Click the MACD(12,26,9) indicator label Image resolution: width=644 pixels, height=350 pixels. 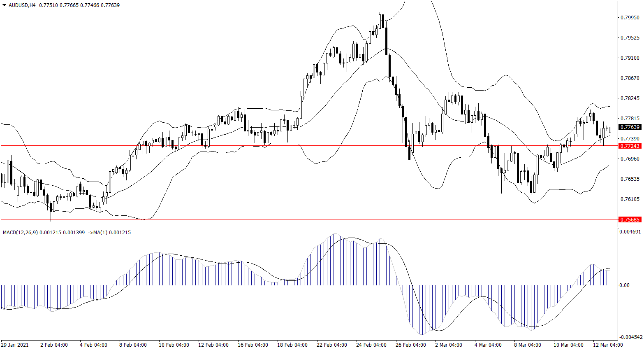(x=20, y=233)
